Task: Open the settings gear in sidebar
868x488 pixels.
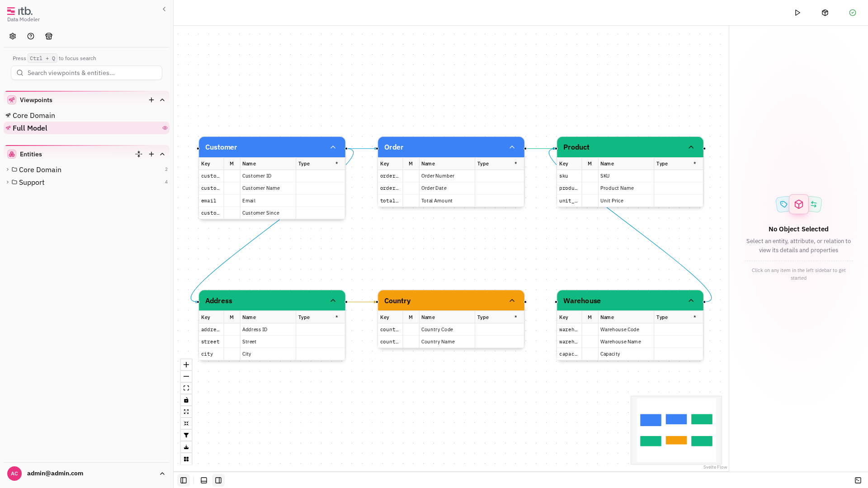Action: 13,36
